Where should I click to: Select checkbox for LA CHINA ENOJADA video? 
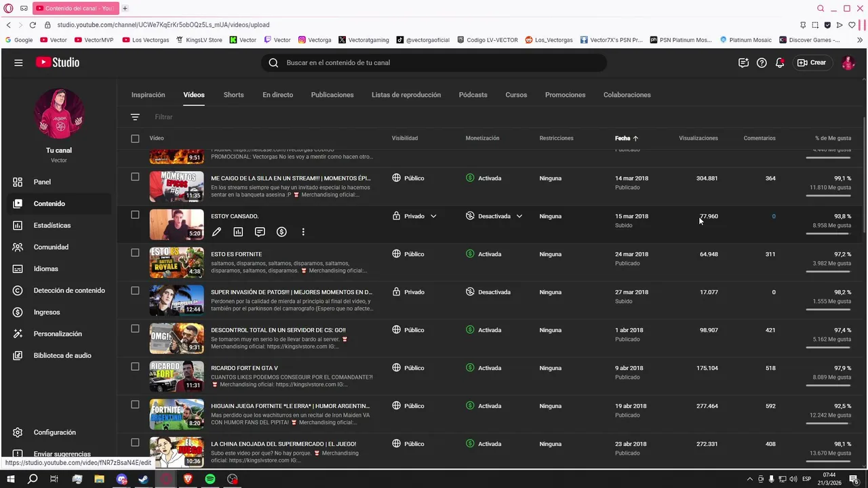click(x=135, y=443)
